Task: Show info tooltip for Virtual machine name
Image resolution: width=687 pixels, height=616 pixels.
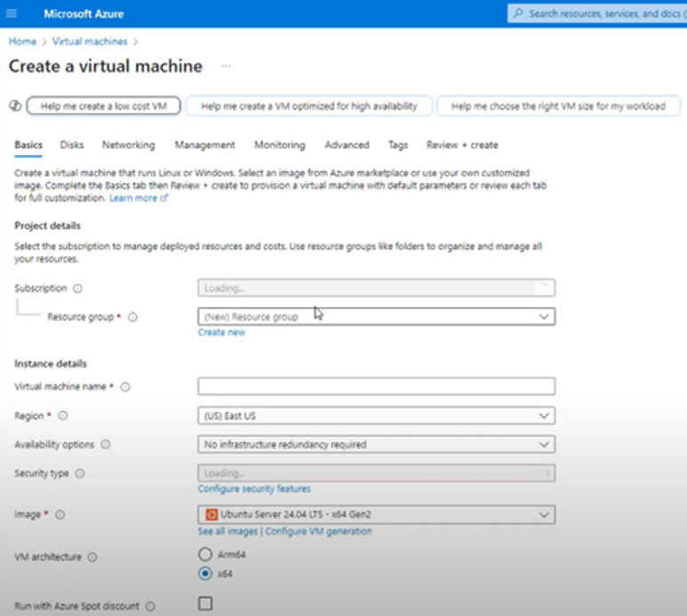Action: [x=125, y=387]
